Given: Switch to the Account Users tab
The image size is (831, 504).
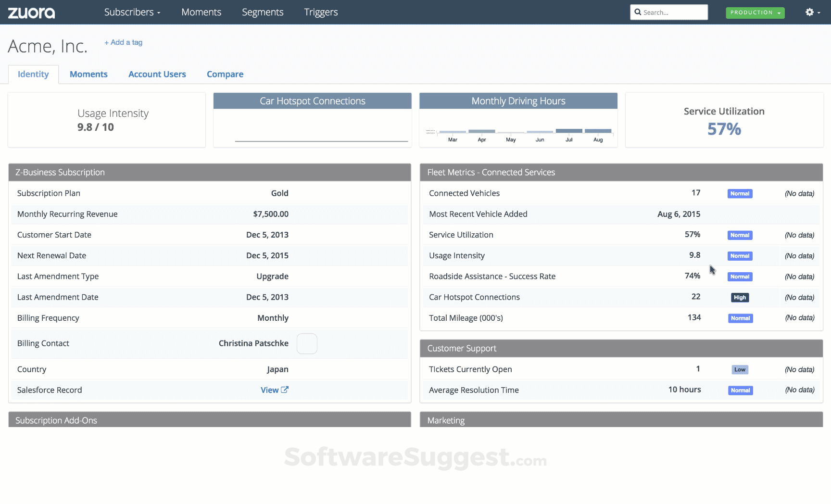Looking at the screenshot, I should (x=157, y=75).
